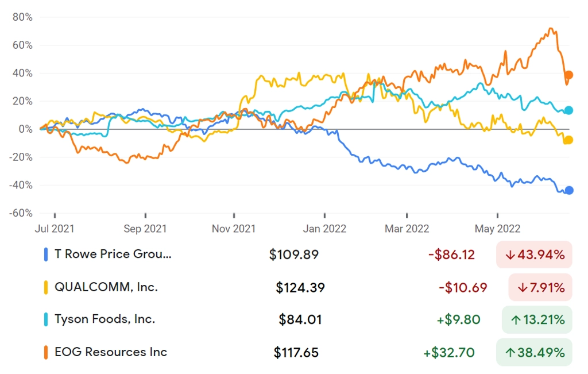
Task: Click the 38.49% up change badge
Action: (x=534, y=353)
